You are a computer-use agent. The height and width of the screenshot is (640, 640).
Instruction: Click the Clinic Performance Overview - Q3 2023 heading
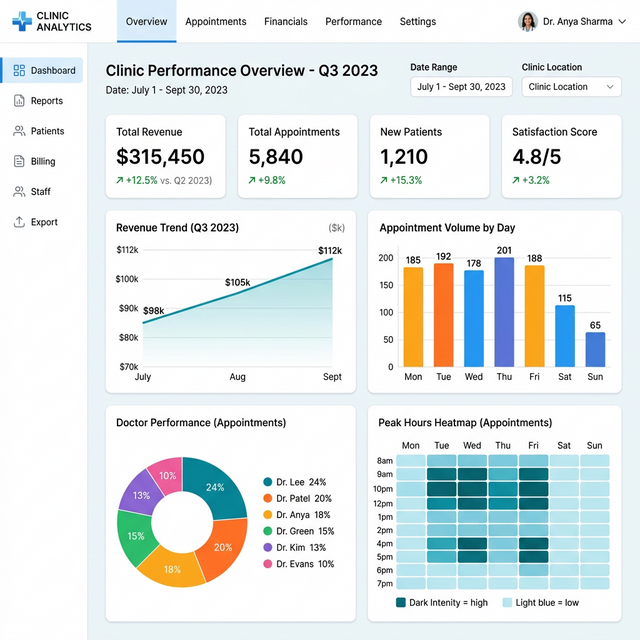click(242, 71)
